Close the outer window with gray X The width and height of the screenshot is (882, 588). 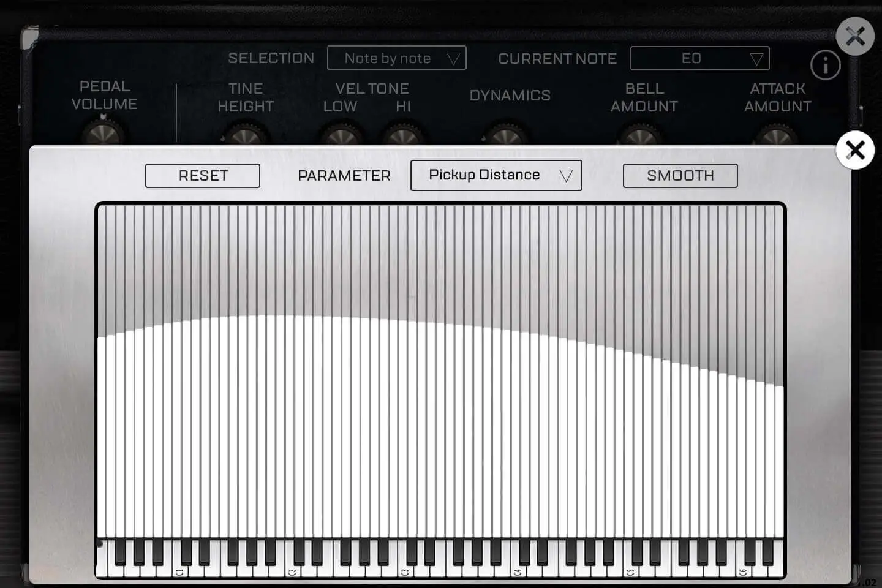tap(855, 37)
